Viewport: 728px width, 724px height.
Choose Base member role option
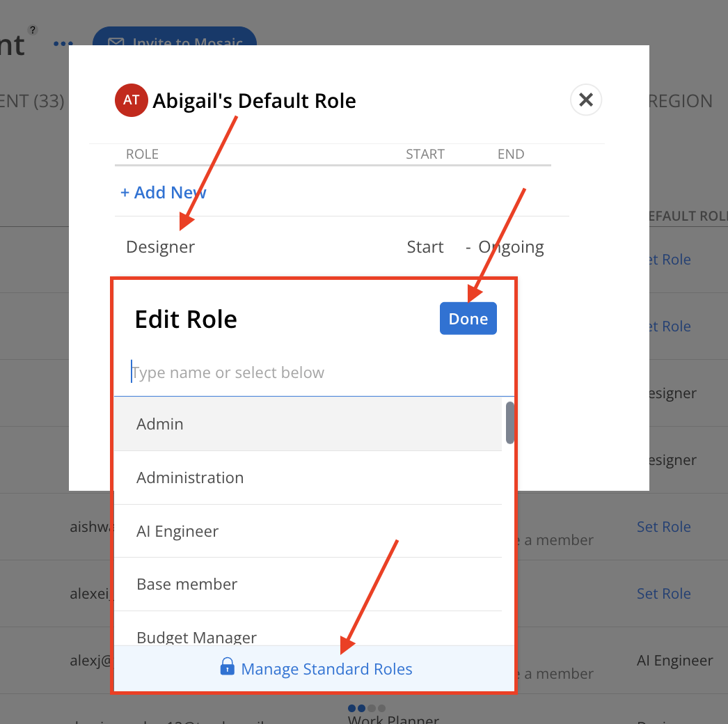click(x=308, y=584)
